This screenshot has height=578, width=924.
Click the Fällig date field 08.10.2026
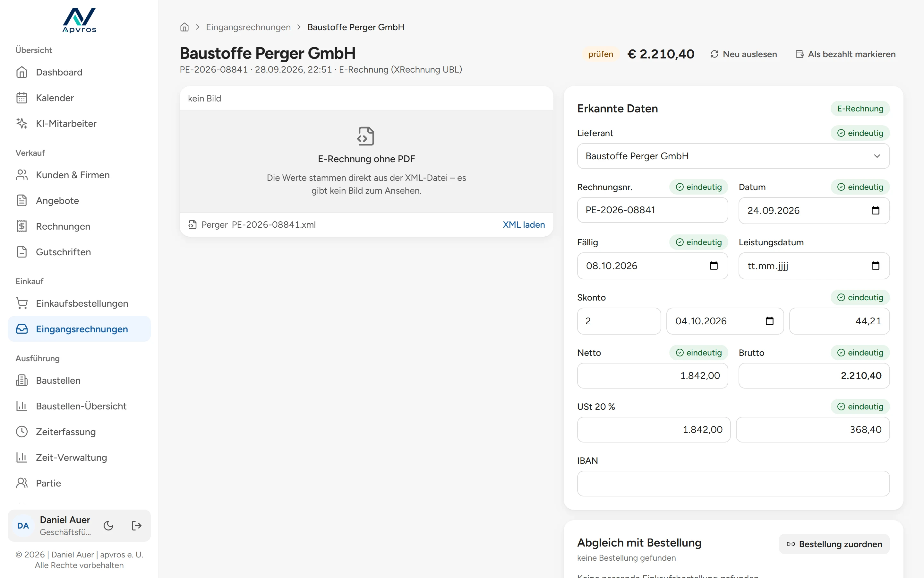[x=653, y=266]
